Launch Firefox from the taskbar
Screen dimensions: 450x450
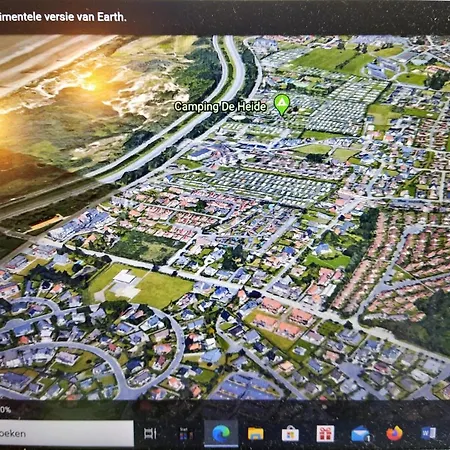pos(394,433)
